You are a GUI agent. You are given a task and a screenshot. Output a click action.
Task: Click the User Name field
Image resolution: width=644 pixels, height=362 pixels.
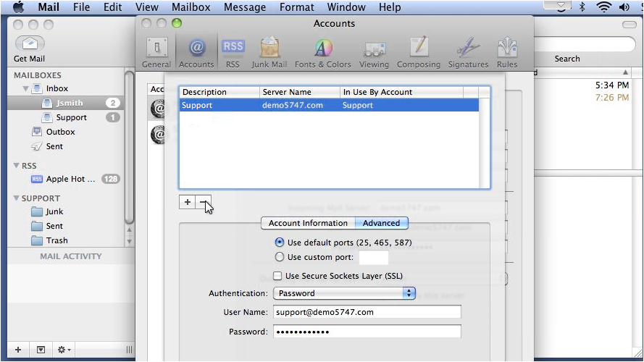coord(367,312)
